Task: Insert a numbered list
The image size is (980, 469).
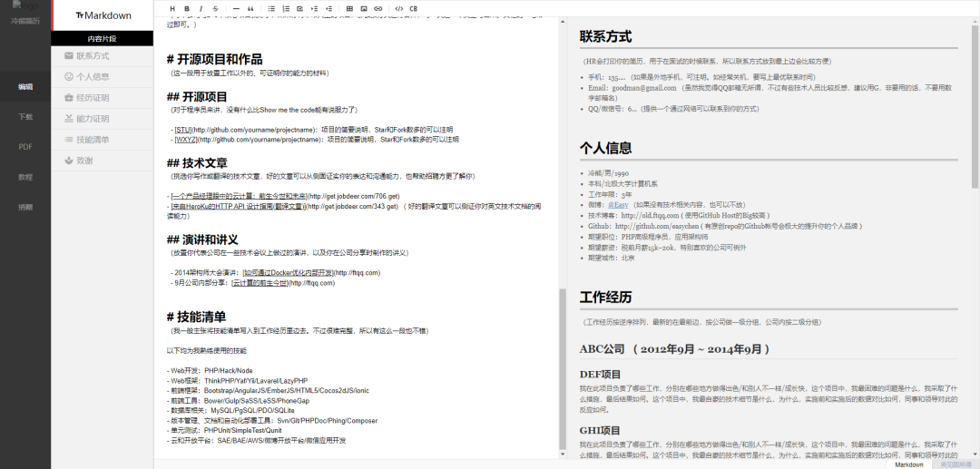Action: 286,9
